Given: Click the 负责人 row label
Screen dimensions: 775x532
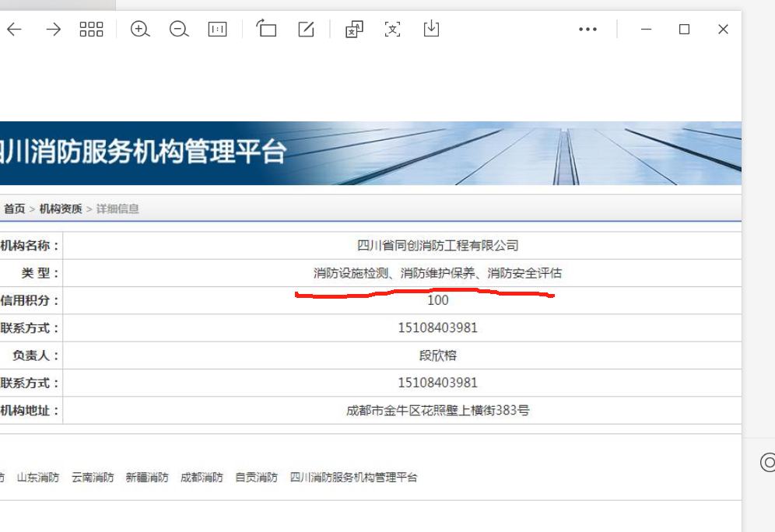Looking at the screenshot, I should coord(36,355).
